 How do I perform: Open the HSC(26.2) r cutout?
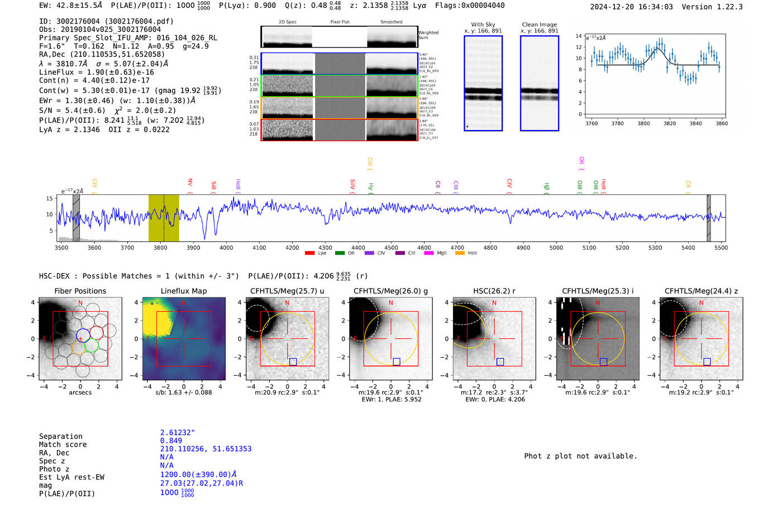(494, 339)
